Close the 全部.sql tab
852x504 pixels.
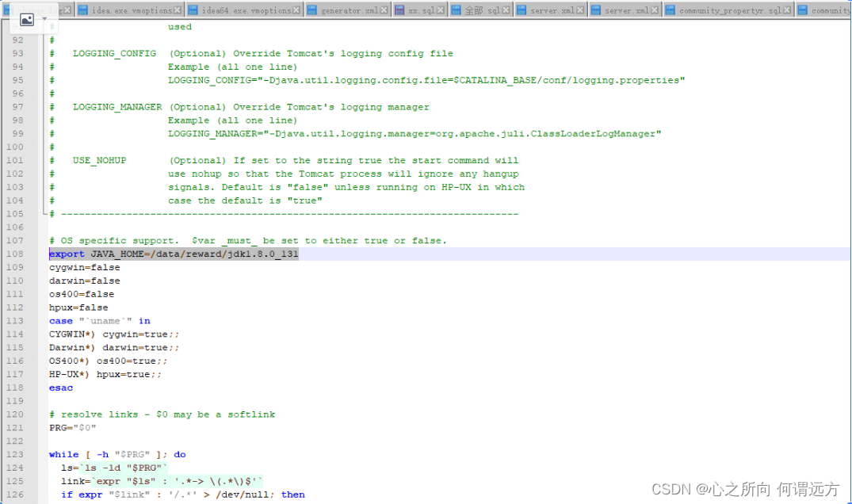[506, 10]
